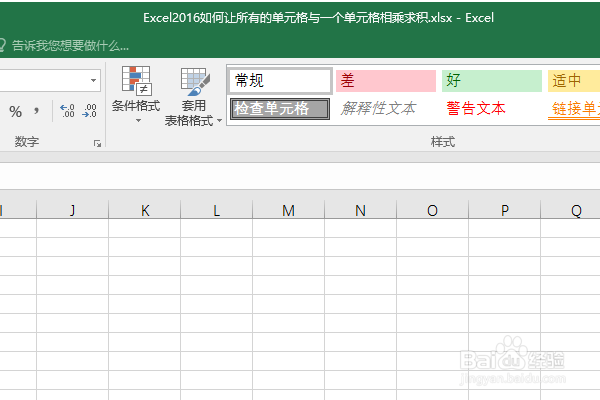Screen dimensions: 600x400
Task: Apply the 适中 cell style
Action: click(x=574, y=81)
